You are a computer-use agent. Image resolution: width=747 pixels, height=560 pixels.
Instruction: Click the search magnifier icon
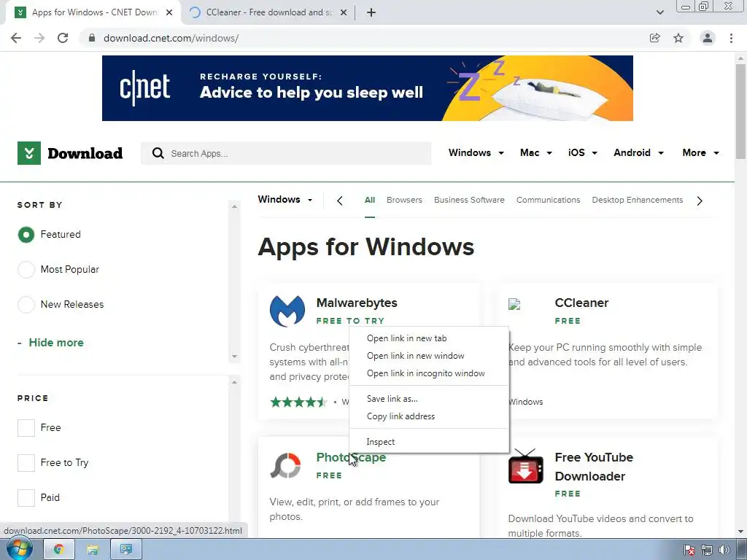pyautogui.click(x=158, y=153)
